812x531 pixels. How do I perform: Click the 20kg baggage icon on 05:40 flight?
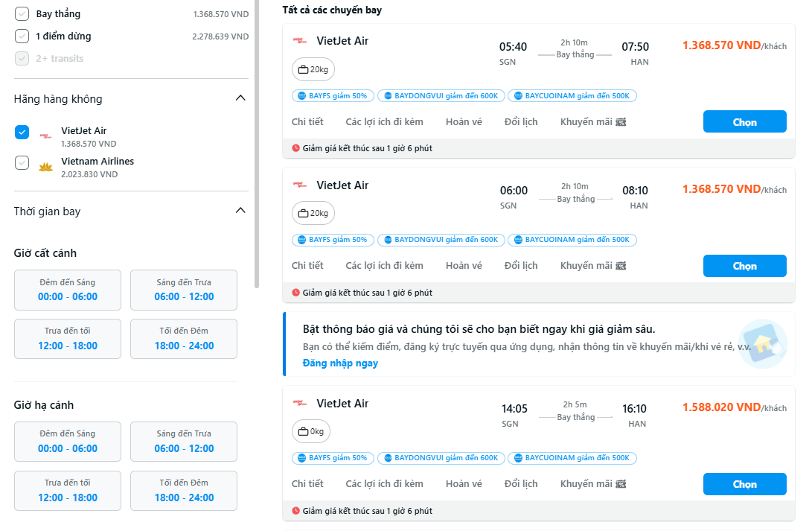304,69
